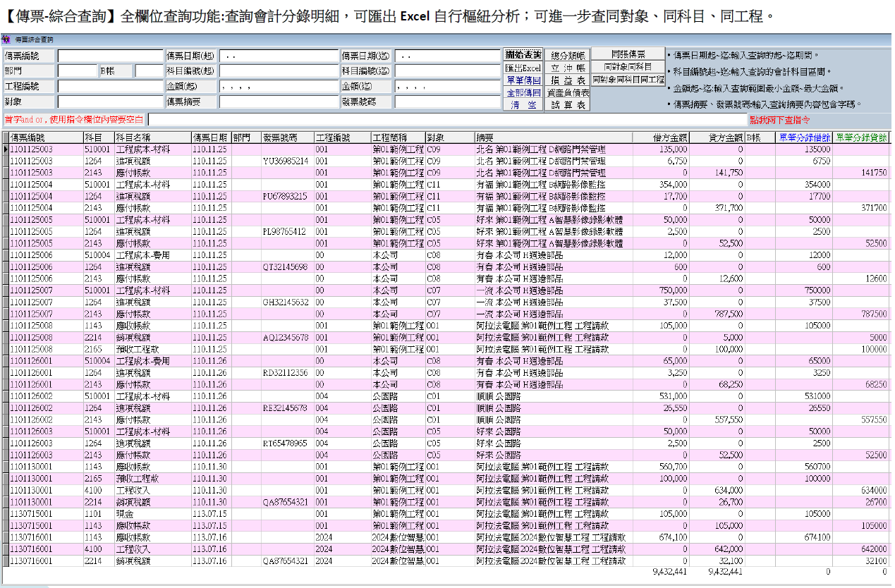The width and height of the screenshot is (895, 588).
Task: Click the row selector arrow of the first grid row
Action: click(x=6, y=149)
